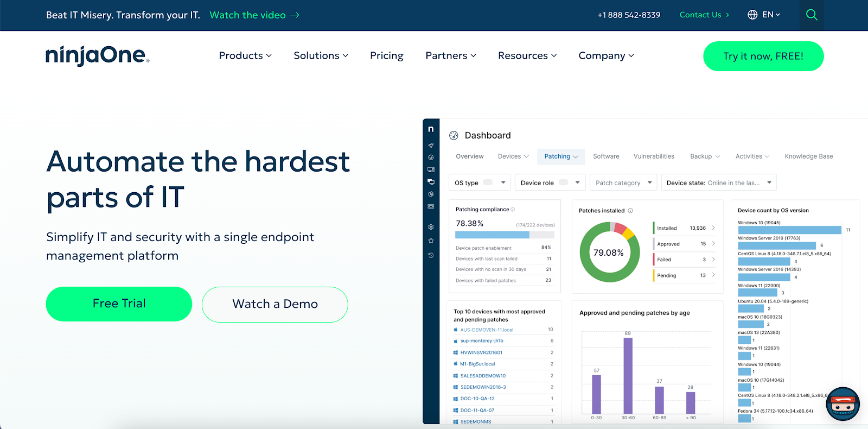Click the info icon next to Patches installed

coord(630,211)
